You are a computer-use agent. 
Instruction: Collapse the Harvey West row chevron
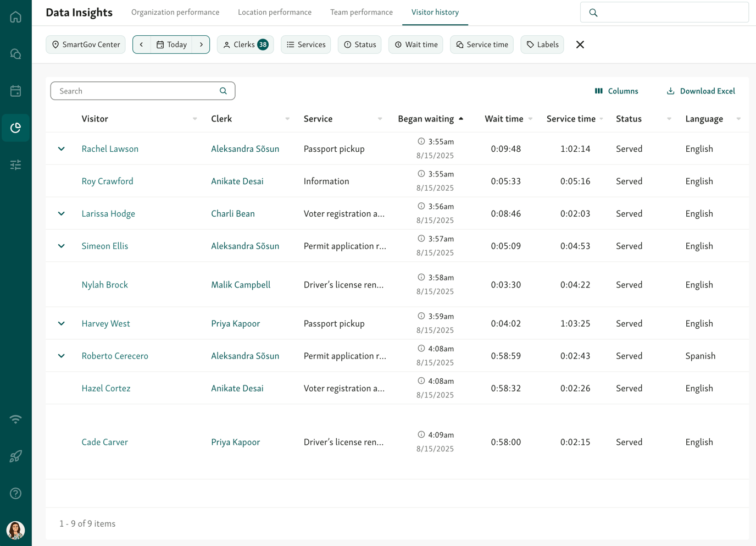click(x=61, y=323)
